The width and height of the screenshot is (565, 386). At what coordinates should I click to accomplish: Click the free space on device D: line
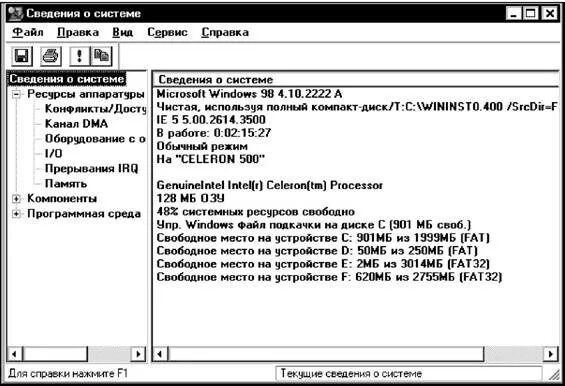317,251
